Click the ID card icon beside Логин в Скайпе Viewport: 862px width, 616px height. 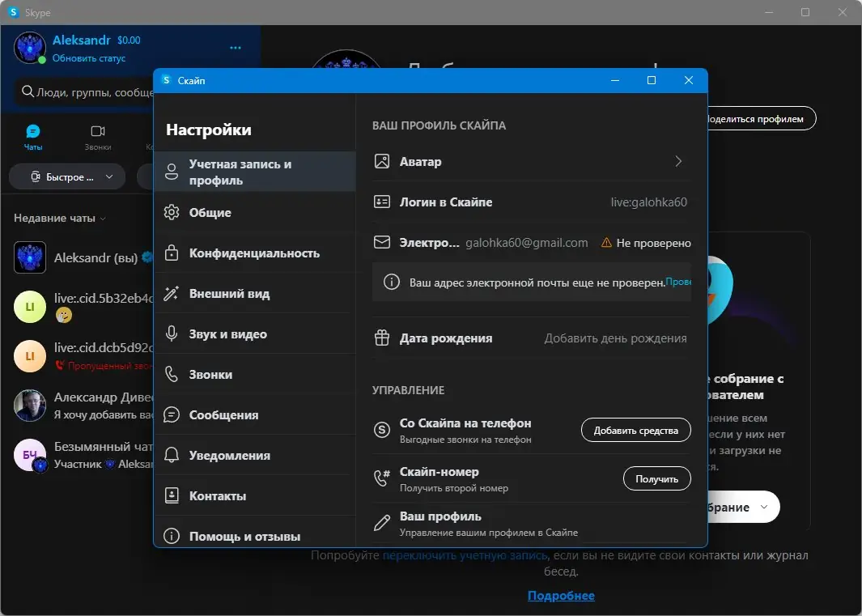pos(381,202)
